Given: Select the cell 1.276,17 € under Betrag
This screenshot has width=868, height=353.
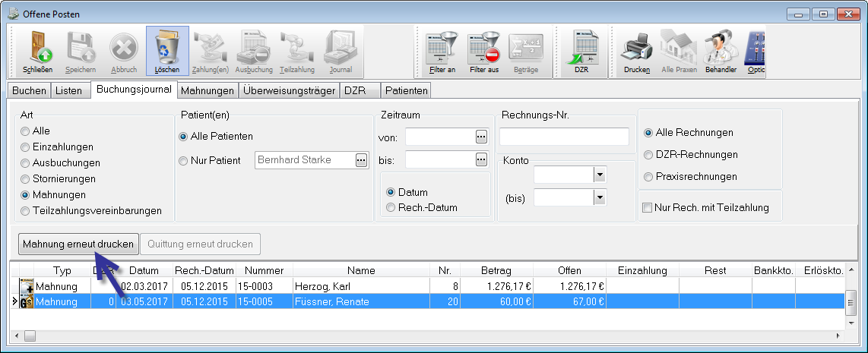Looking at the screenshot, I should point(496,287).
